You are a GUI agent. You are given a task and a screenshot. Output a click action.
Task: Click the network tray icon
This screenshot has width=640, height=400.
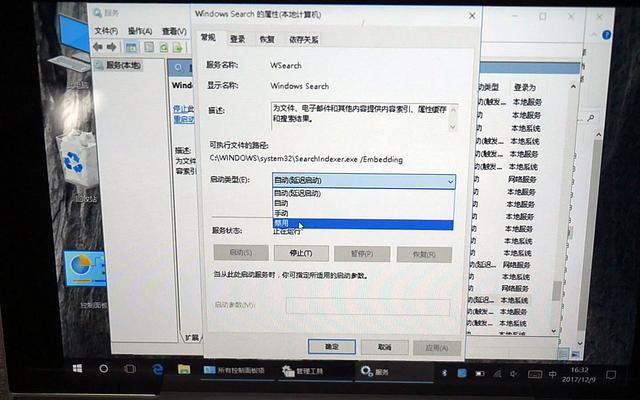click(x=497, y=373)
